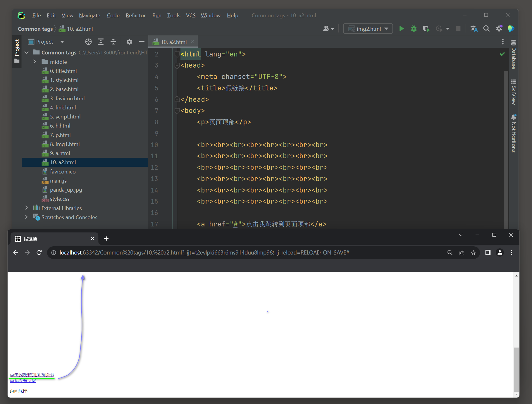Click Common tags breadcrumb
This screenshot has height=404, width=532.
click(35, 29)
